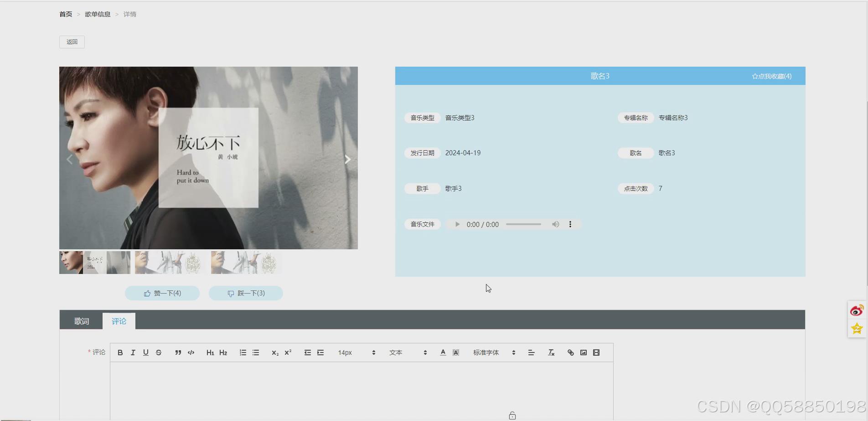Image resolution: width=868 pixels, height=421 pixels.
Task: Select the third carousel thumbnail
Action: [x=247, y=262]
